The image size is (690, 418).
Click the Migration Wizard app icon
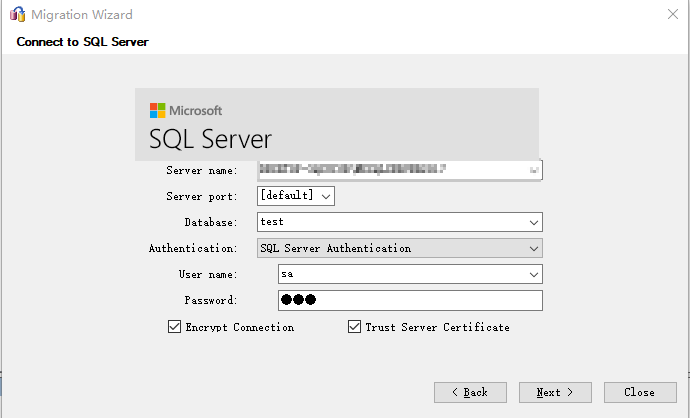18,14
